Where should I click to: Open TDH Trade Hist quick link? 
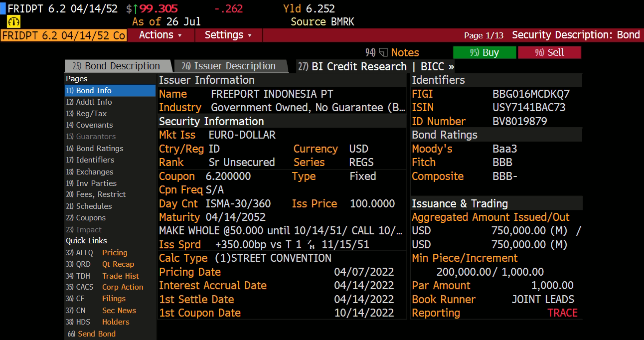coord(102,276)
